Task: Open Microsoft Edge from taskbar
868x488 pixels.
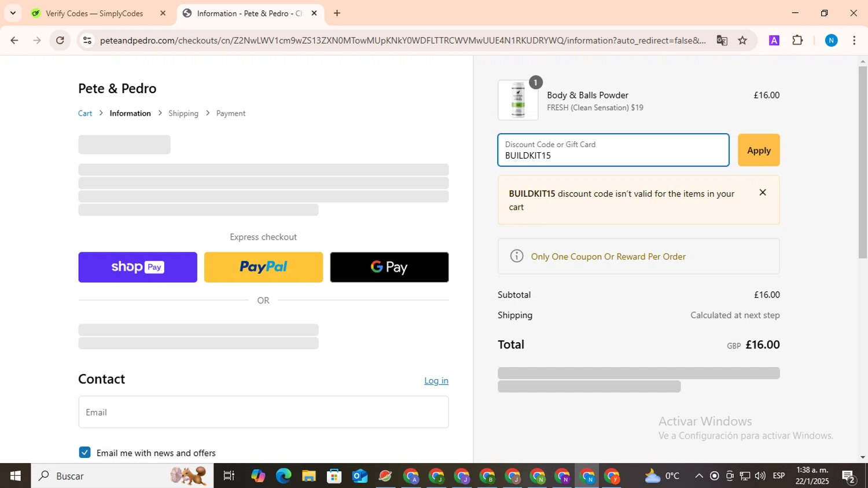Action: [284, 476]
